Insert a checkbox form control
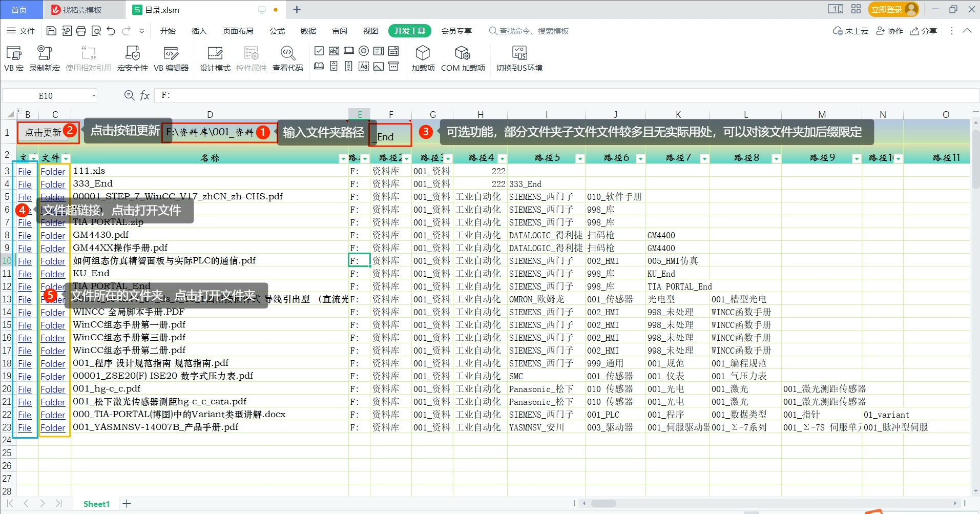This screenshot has height=514, width=980. [x=319, y=51]
